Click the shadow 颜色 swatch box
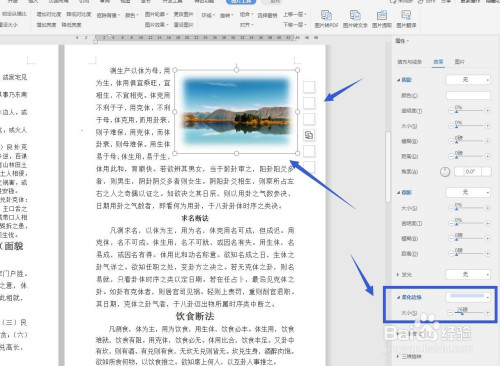500x366 pixels. 468,96
